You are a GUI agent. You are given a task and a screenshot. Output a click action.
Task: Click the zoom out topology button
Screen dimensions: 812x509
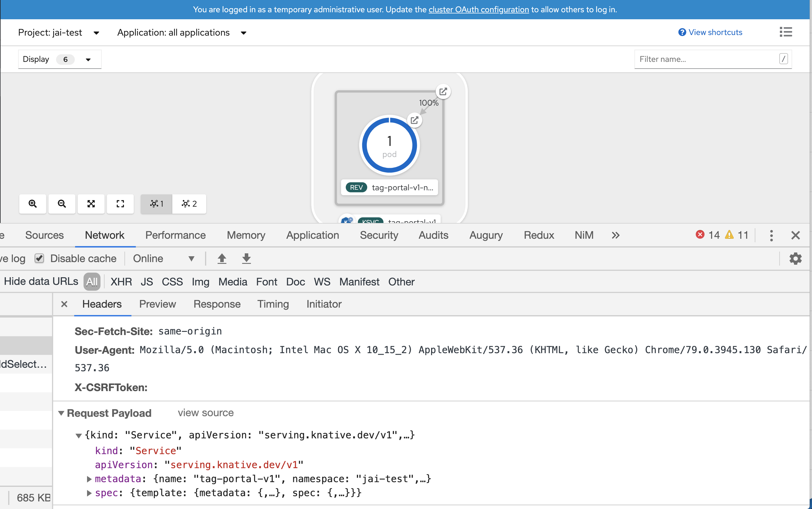62,204
